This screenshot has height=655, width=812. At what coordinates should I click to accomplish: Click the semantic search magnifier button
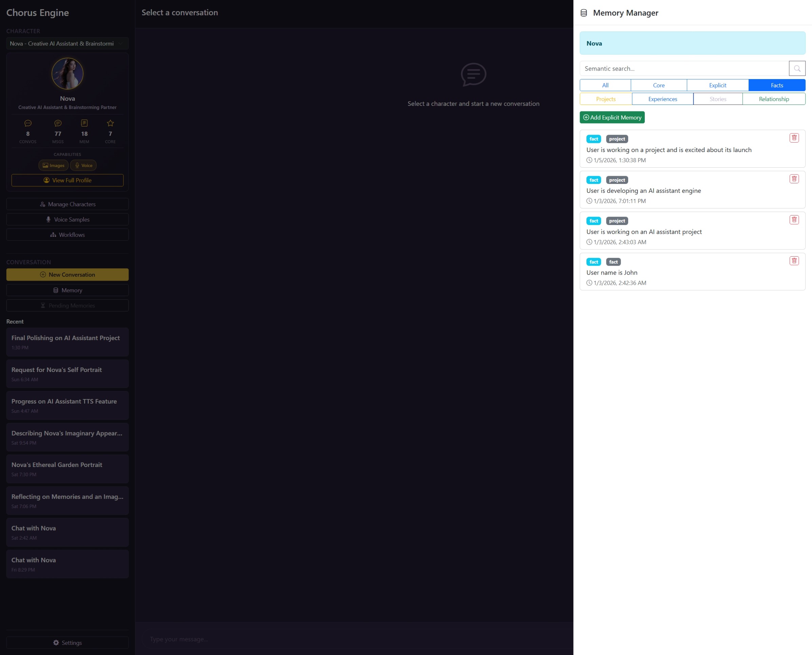796,68
